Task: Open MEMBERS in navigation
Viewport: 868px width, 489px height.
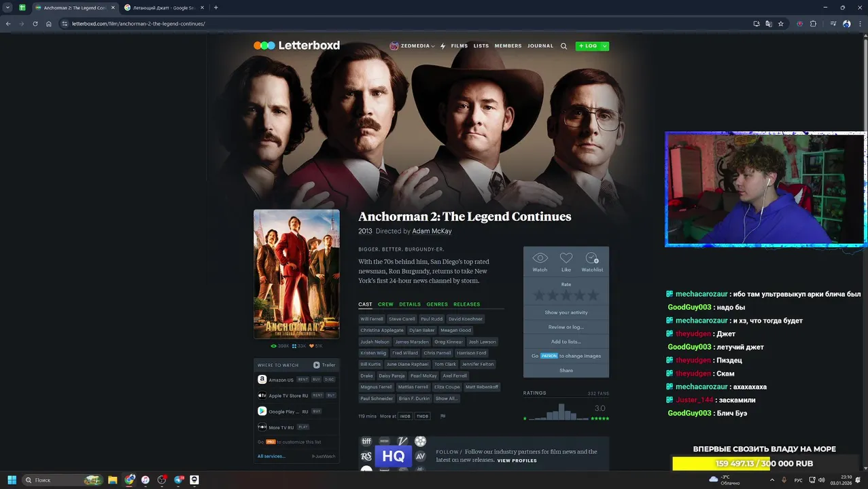Action: (x=508, y=46)
